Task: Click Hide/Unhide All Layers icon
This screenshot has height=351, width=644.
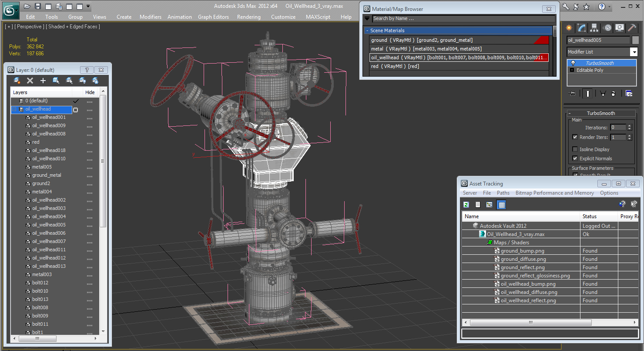Action: [82, 81]
